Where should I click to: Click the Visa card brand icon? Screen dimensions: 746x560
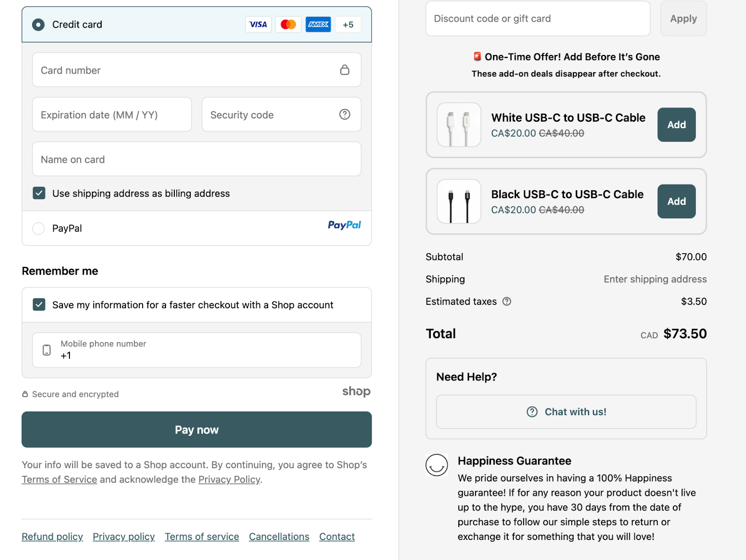click(x=258, y=24)
